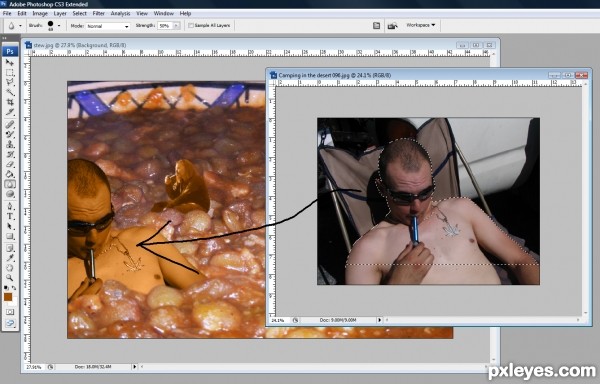Open the Select menu

[x=80, y=13]
